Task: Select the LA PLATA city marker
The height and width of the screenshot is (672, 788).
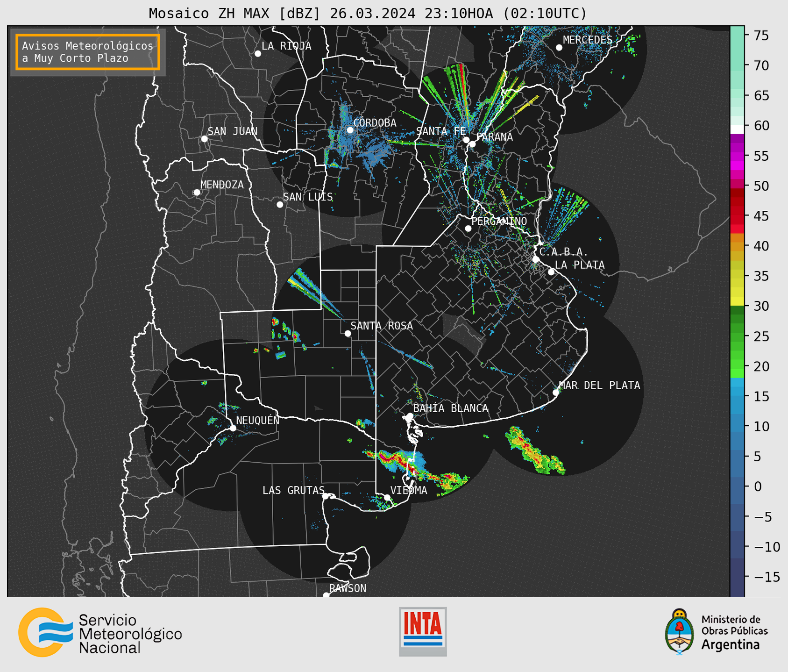Action: 551,272
